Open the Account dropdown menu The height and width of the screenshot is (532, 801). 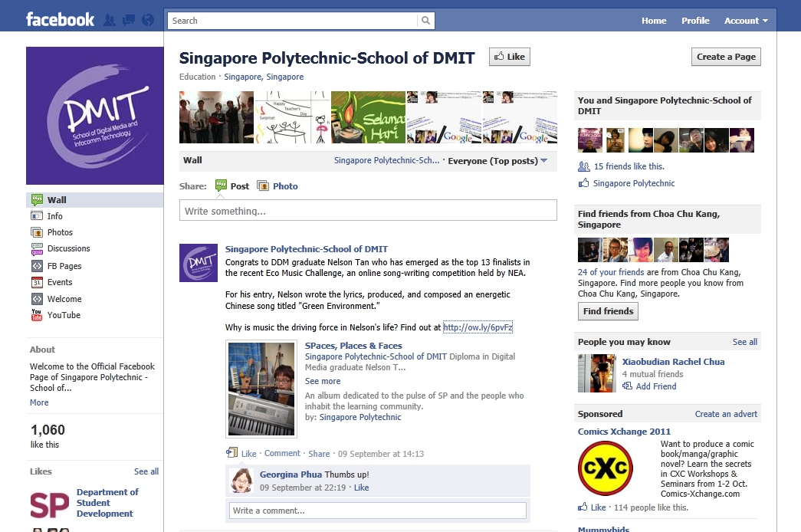click(746, 21)
